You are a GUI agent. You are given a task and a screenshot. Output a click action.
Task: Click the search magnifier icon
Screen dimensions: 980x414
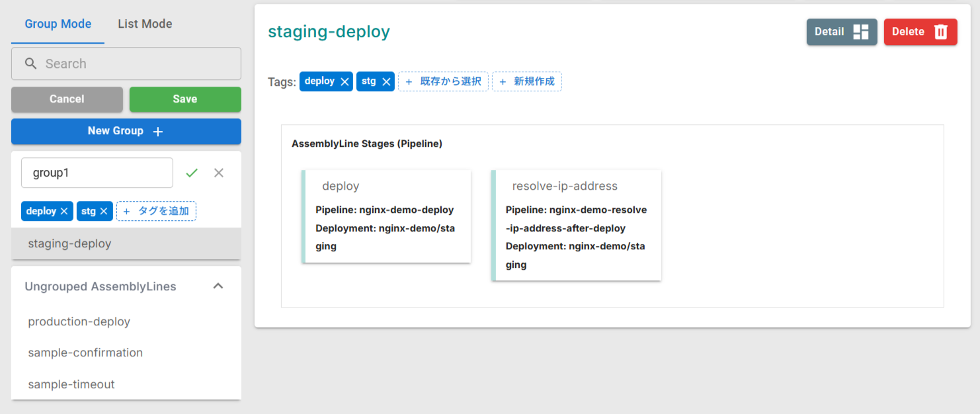point(30,63)
